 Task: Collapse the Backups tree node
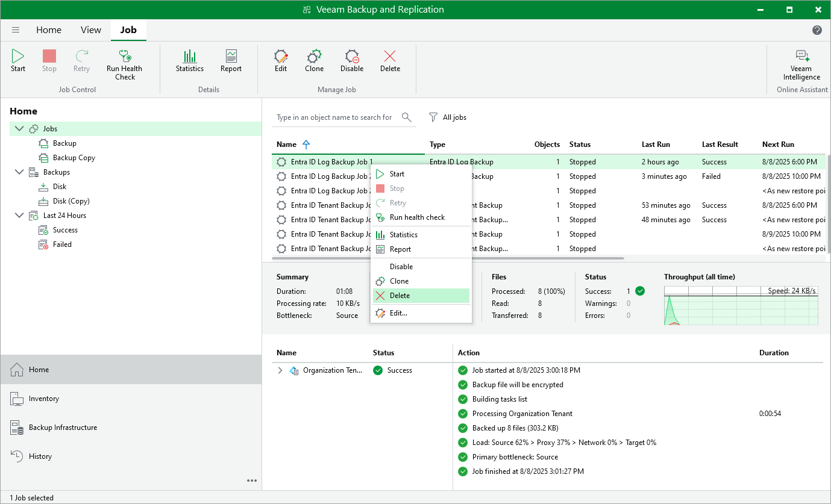pos(19,172)
